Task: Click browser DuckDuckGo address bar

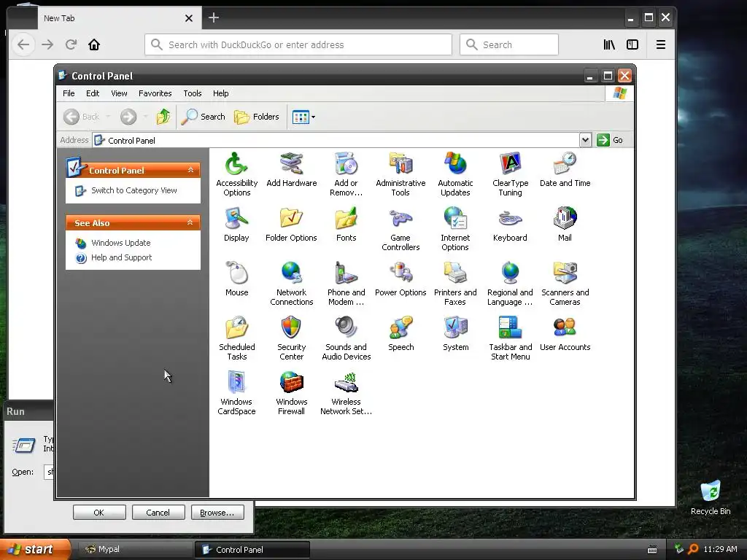Action: [298, 44]
